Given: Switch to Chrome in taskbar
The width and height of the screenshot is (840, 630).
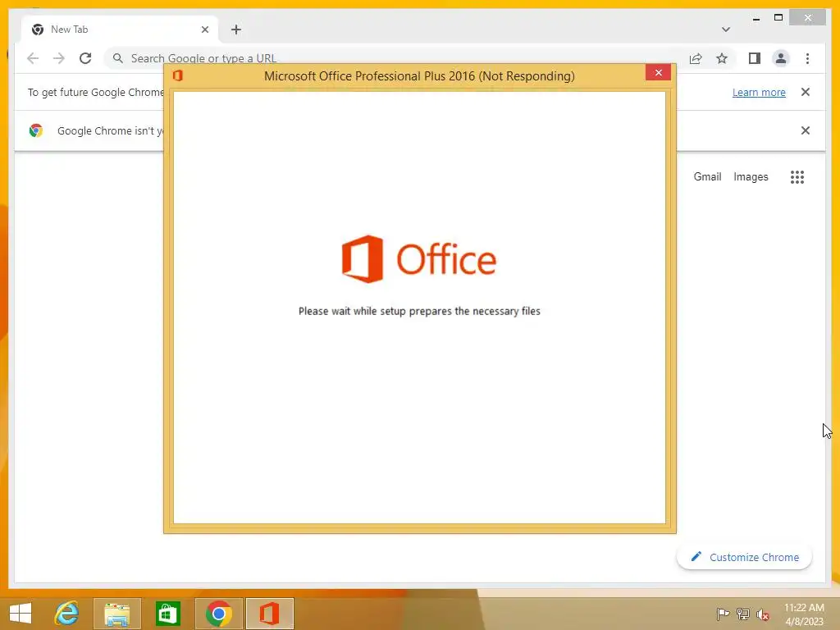Looking at the screenshot, I should tap(218, 614).
